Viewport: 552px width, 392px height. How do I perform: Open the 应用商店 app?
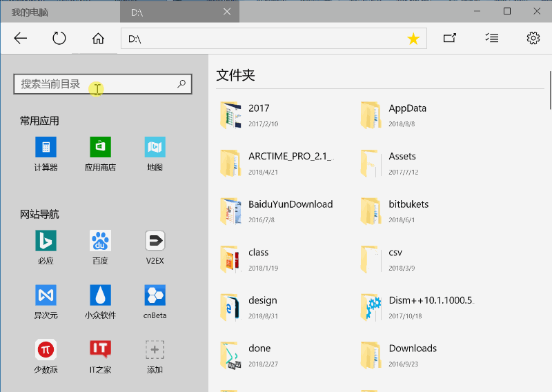pos(100,154)
